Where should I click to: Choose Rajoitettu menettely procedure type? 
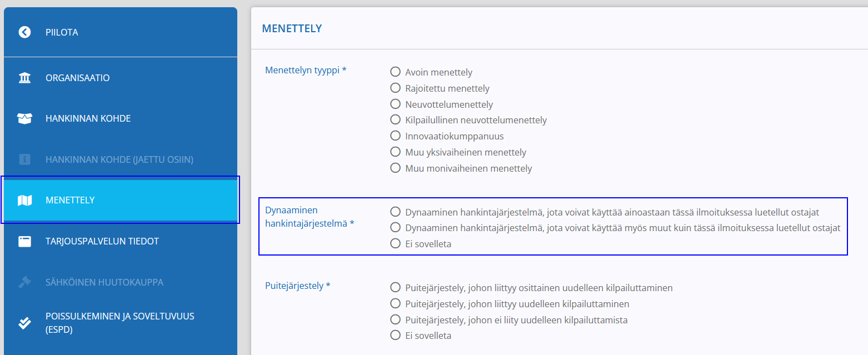(396, 88)
